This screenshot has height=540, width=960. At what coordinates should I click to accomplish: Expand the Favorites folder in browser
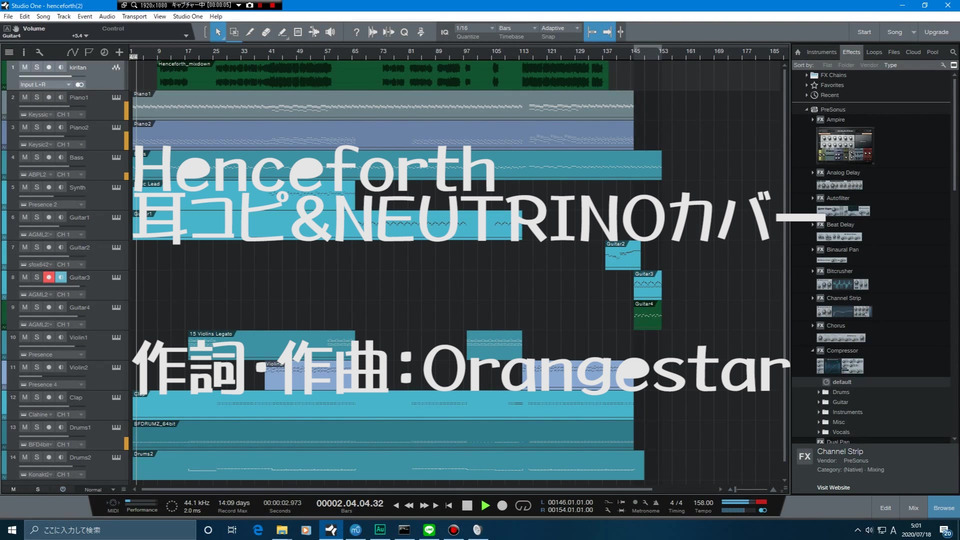click(x=807, y=85)
